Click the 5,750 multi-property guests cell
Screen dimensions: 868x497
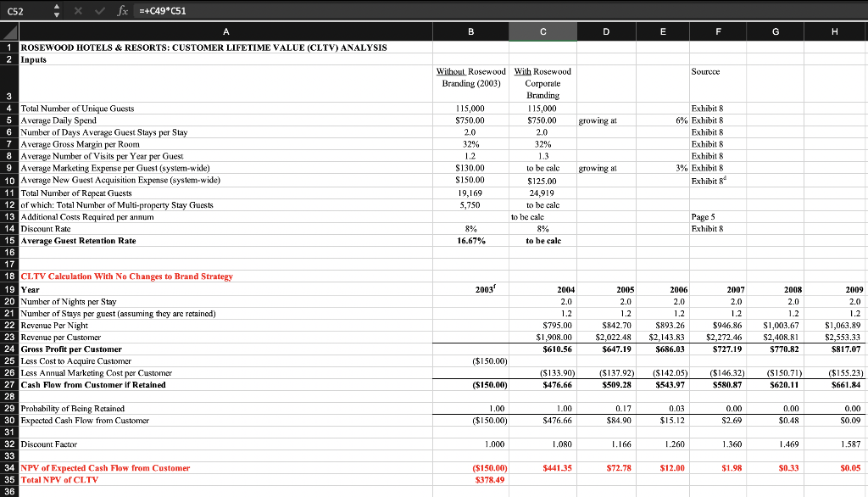point(470,205)
